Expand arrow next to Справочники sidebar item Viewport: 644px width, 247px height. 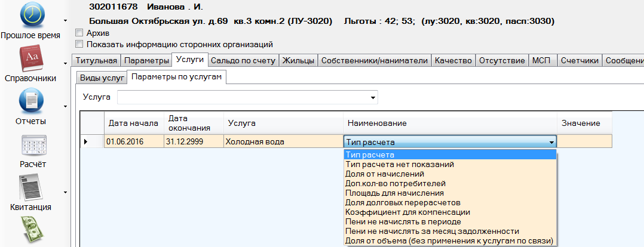(65, 63)
